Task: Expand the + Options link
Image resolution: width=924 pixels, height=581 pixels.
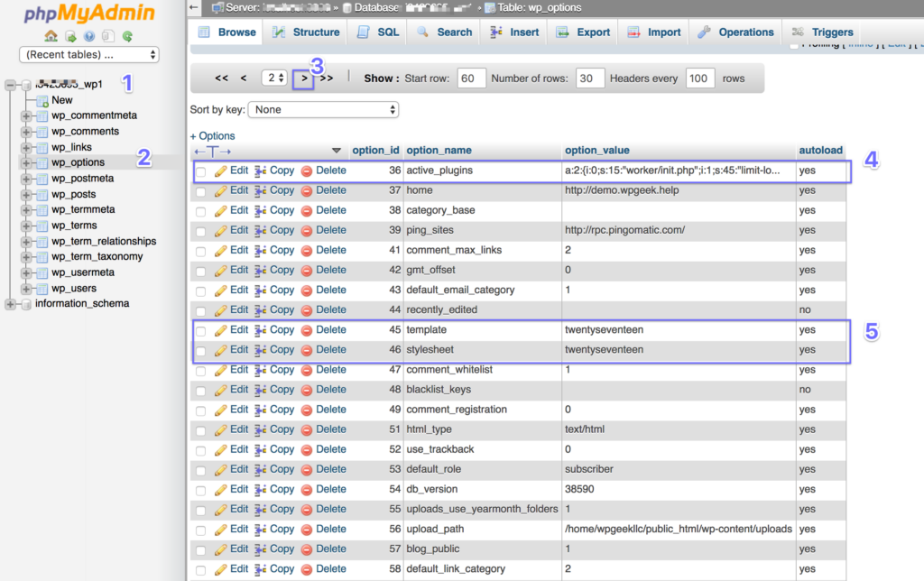Action: [x=212, y=136]
